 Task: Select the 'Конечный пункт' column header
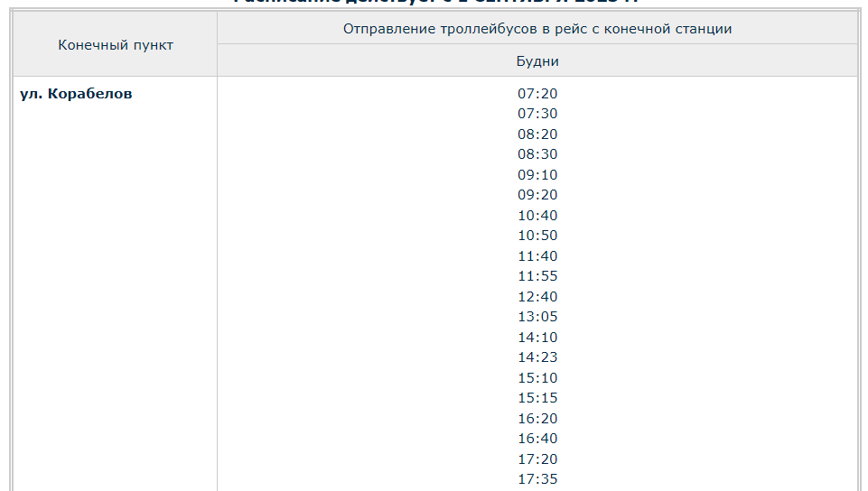point(115,44)
